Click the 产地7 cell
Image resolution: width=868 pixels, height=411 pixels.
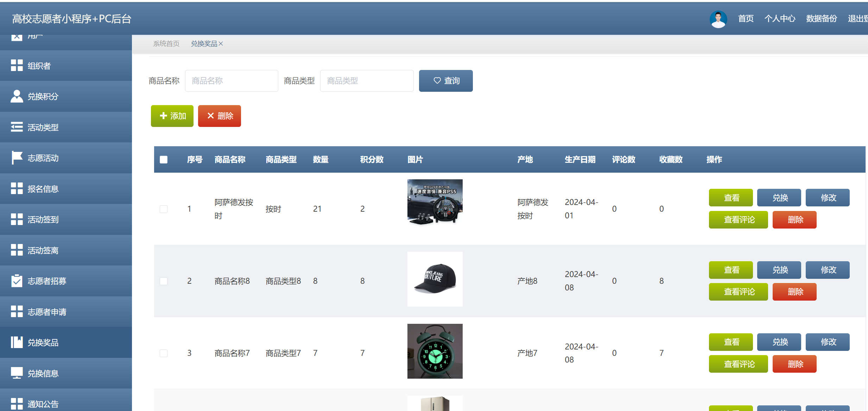(527, 353)
